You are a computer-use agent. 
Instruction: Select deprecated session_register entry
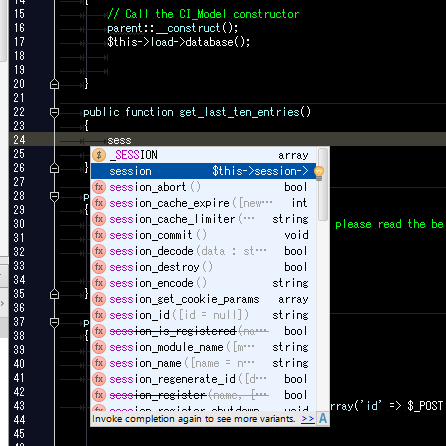[x=203, y=395]
